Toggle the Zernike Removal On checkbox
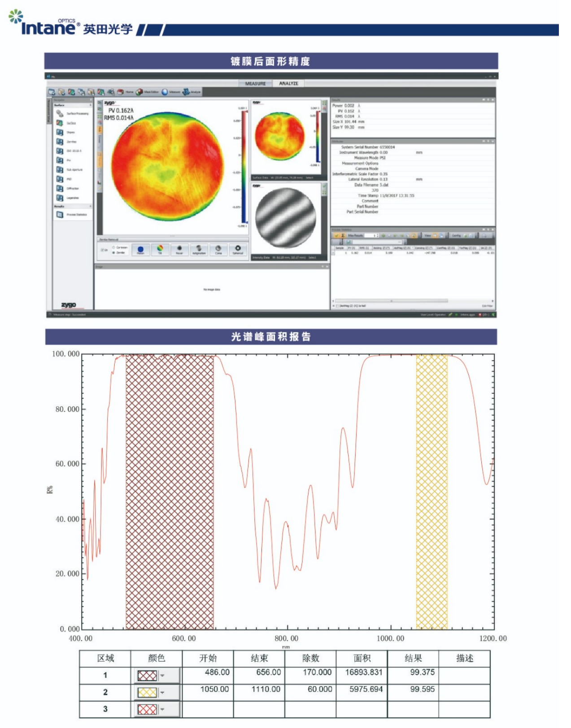571x728 pixels. coord(103,250)
